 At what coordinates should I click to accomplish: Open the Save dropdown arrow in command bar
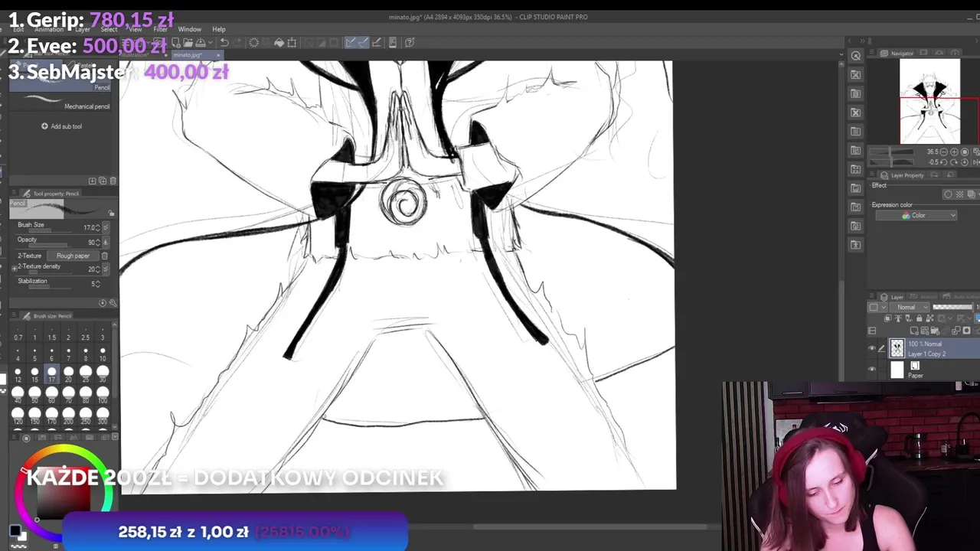(x=209, y=43)
